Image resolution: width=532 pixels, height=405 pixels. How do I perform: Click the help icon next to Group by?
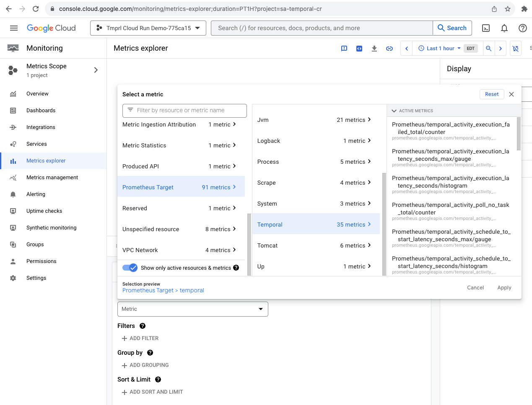[150, 353]
